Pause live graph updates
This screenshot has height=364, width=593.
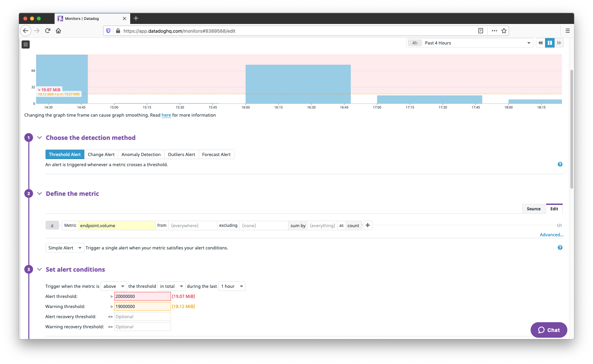tap(549, 43)
